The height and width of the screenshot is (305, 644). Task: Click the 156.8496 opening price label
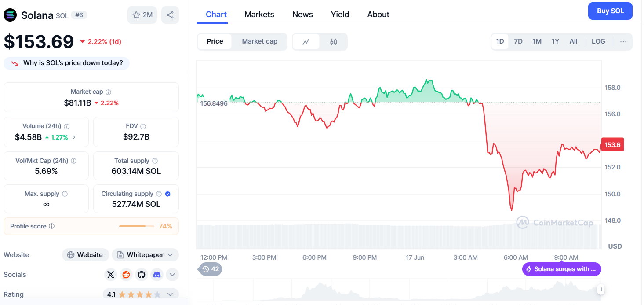[214, 103]
